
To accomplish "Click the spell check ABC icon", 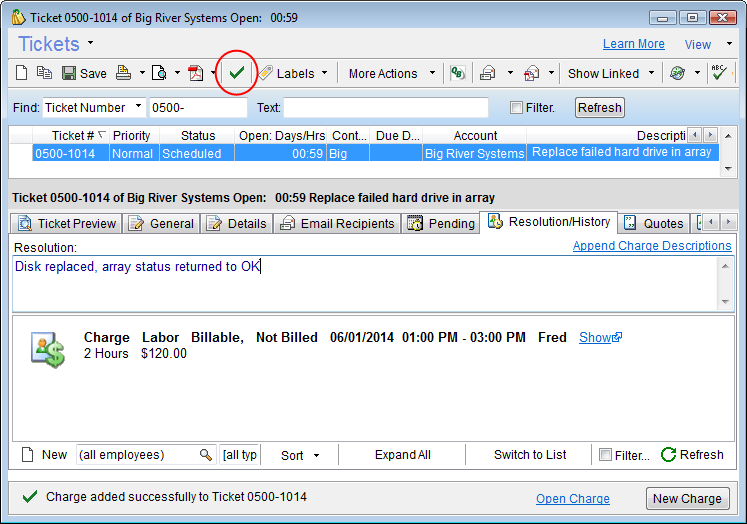I will (718, 73).
